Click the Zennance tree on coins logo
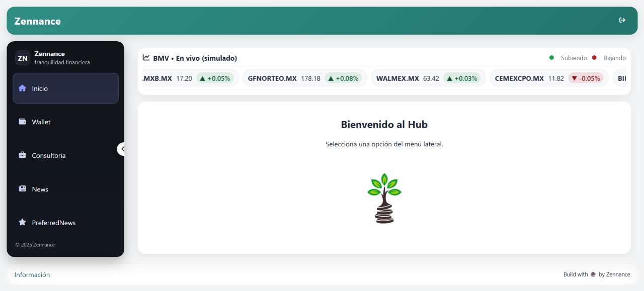Screen dimensions: 644x291 [384, 198]
